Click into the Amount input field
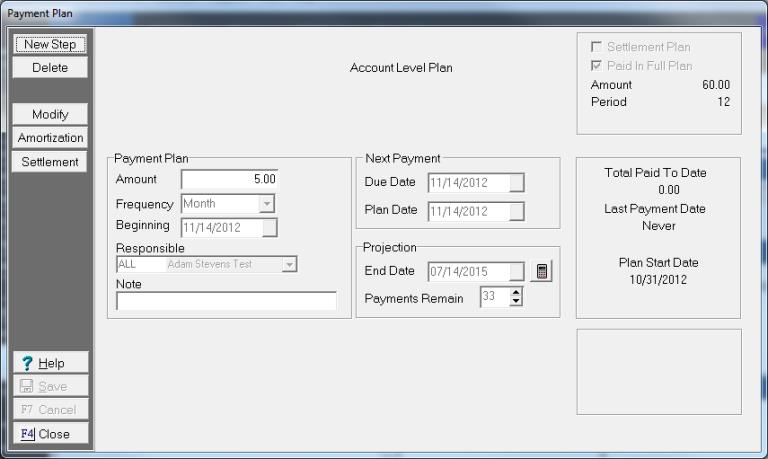 [229, 179]
